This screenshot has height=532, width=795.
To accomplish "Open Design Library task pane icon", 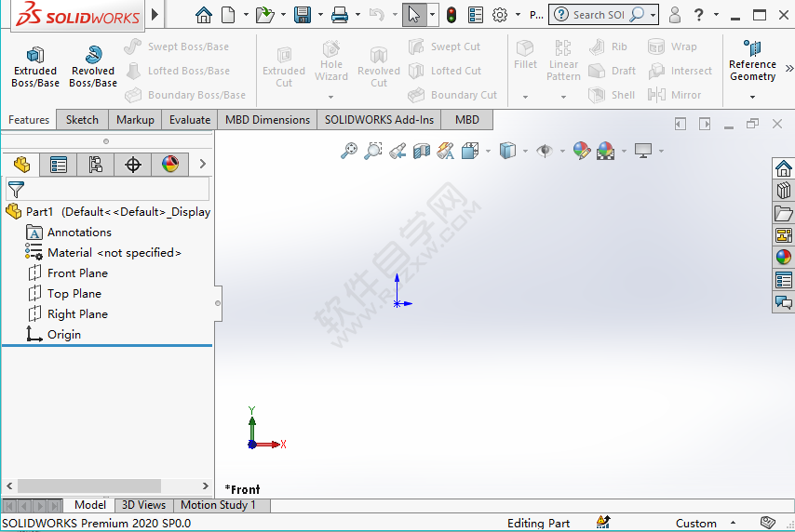I will point(783,191).
